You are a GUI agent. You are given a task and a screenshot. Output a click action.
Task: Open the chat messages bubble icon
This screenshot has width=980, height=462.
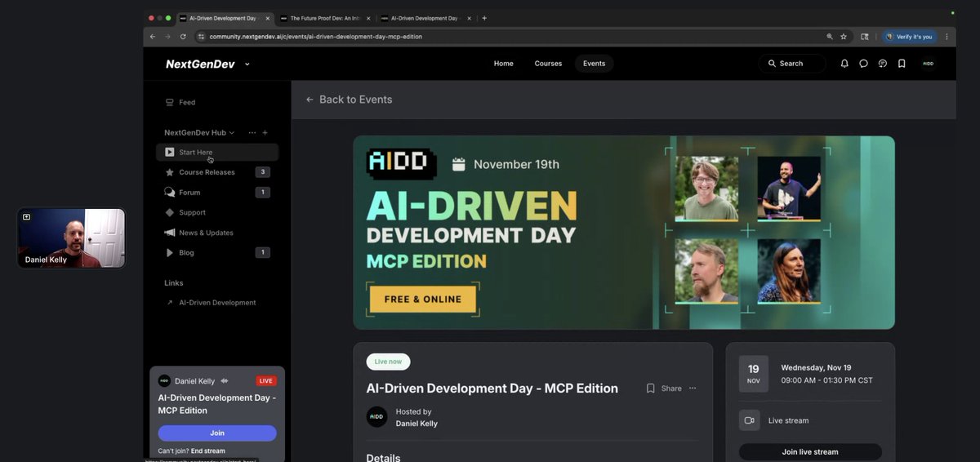tap(863, 64)
